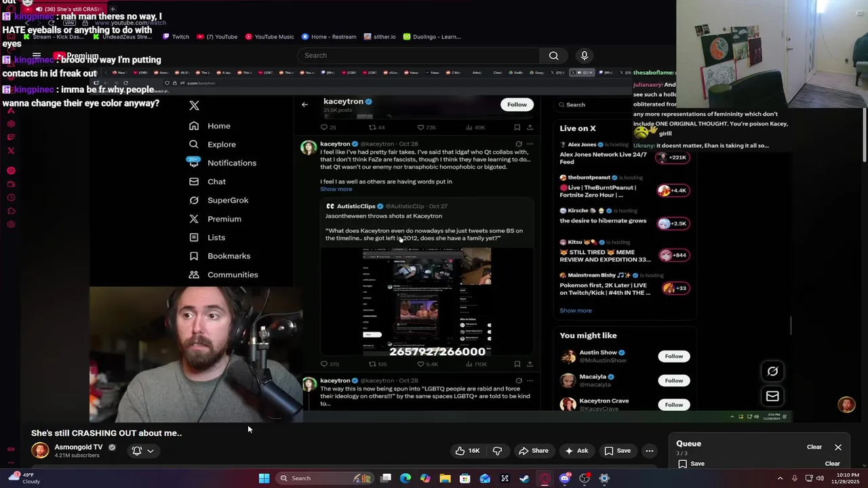Screen dimensions: 868x488
Task: Open Lists in the X sidebar
Action: (x=208, y=237)
